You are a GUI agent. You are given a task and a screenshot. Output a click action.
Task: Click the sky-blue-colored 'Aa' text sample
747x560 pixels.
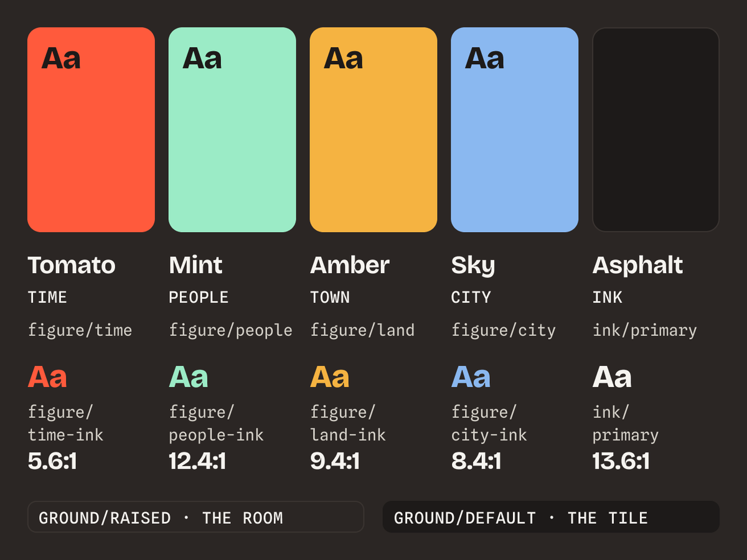point(471,377)
